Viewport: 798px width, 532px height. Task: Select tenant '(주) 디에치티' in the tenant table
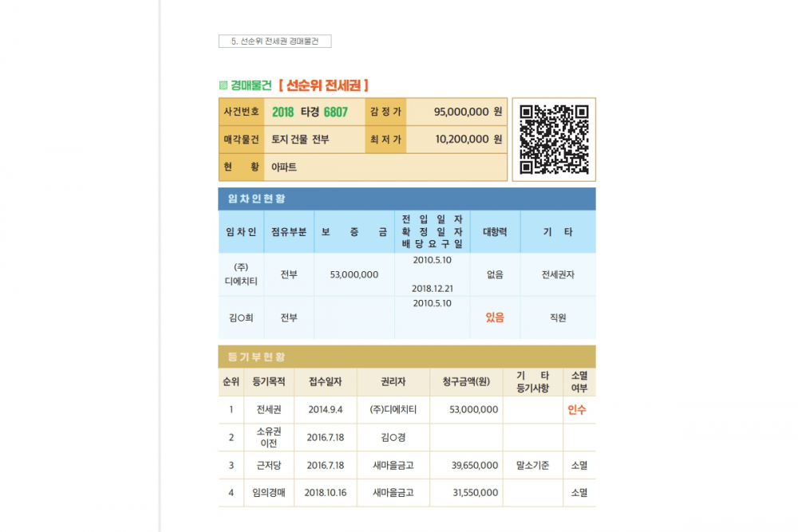pyautogui.click(x=241, y=274)
